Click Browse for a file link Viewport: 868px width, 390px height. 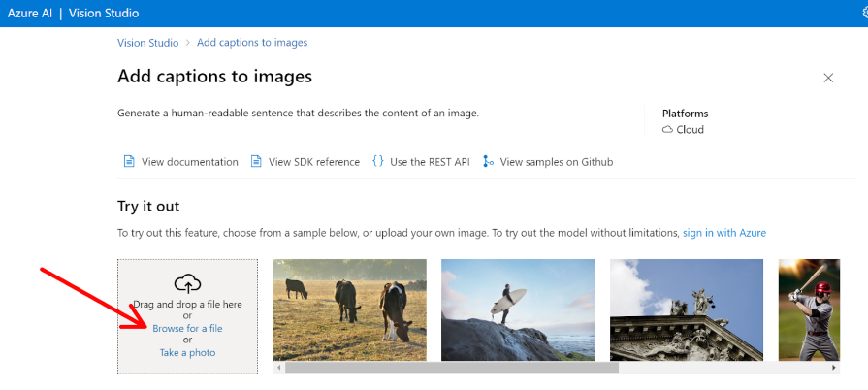click(187, 329)
